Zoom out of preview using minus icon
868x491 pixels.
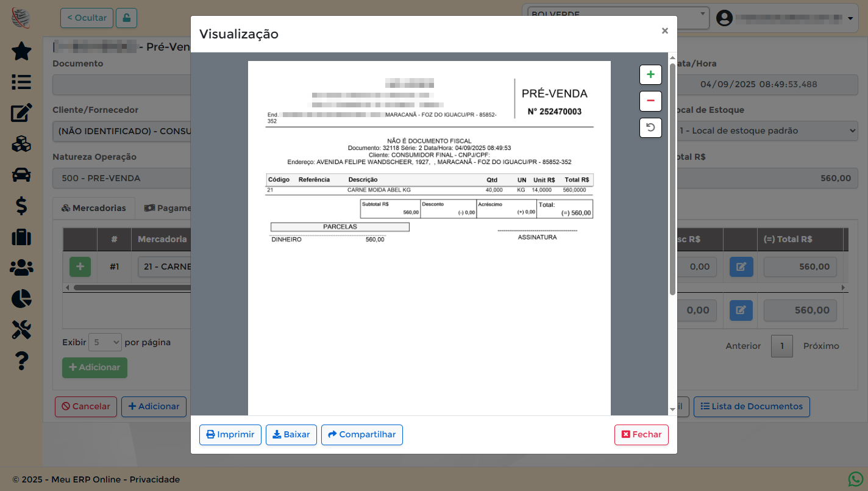click(650, 101)
